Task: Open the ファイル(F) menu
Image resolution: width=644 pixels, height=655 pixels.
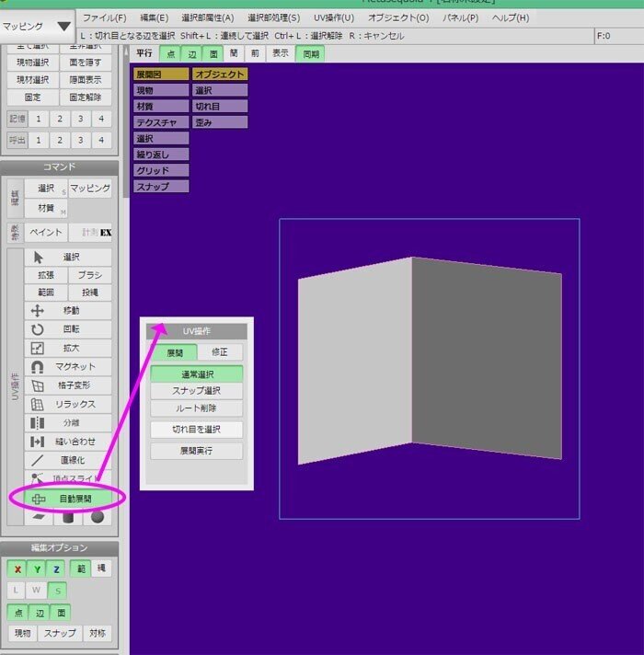Action: click(x=104, y=18)
